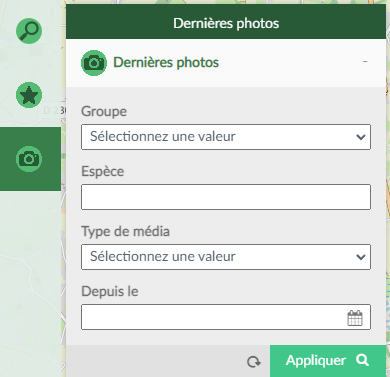Reset filters with the refresh icon
390x377 pixels.
(x=254, y=362)
